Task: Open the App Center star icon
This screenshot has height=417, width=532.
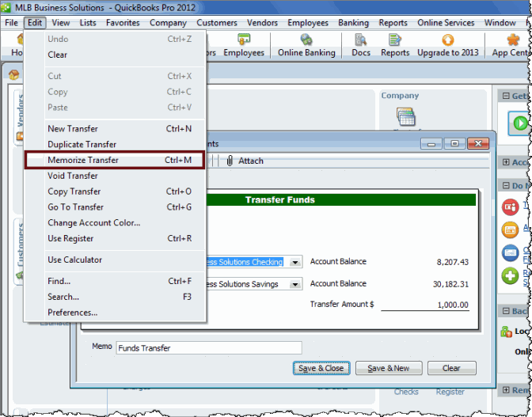Action: pyautogui.click(x=513, y=40)
